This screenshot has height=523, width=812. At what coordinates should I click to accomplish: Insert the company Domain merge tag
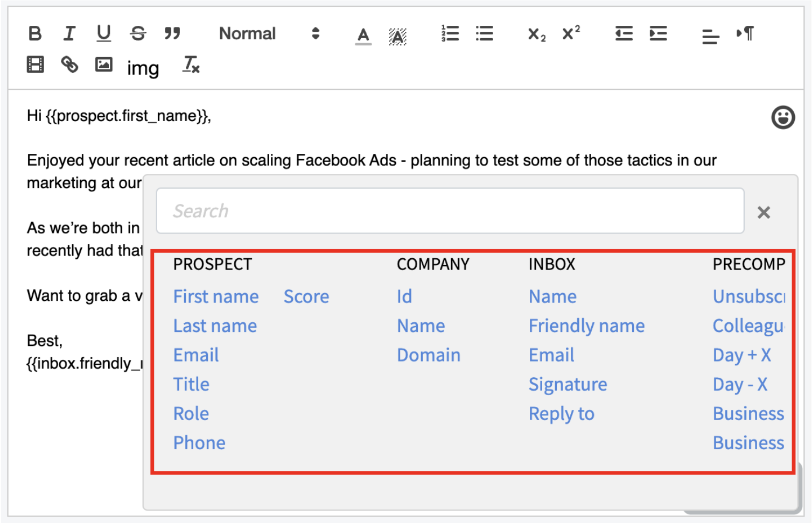pos(429,355)
